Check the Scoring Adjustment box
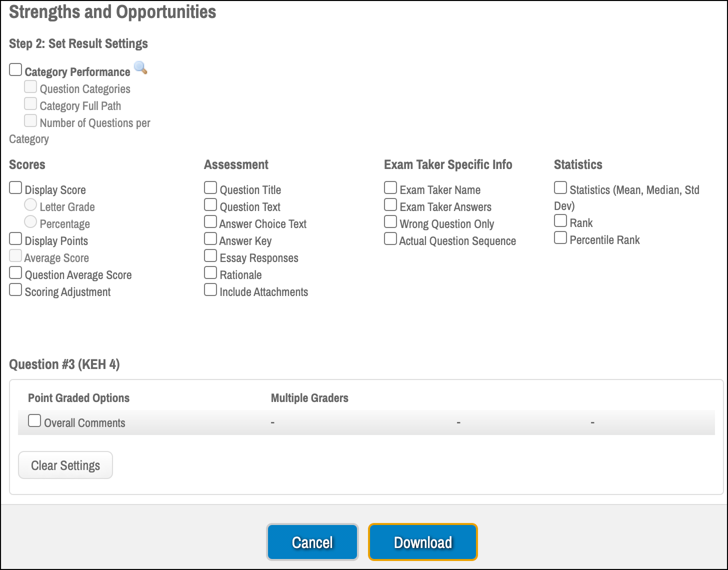Screen dimensions: 728x570 (15, 290)
